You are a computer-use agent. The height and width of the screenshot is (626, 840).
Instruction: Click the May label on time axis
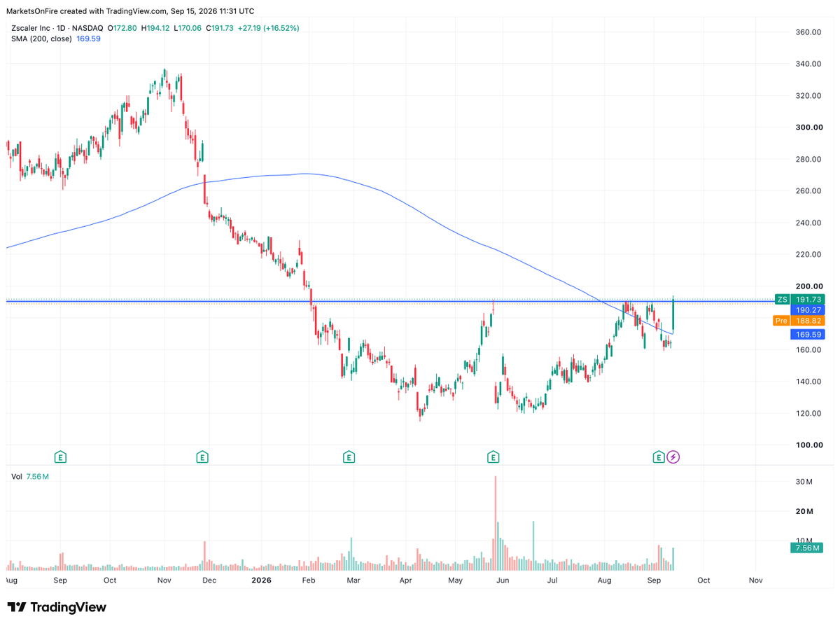pos(456,580)
